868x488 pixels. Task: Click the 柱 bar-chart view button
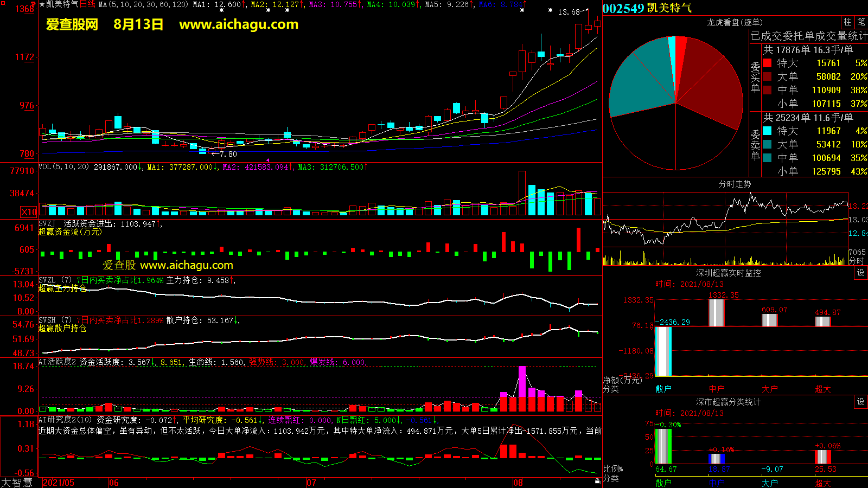click(847, 22)
